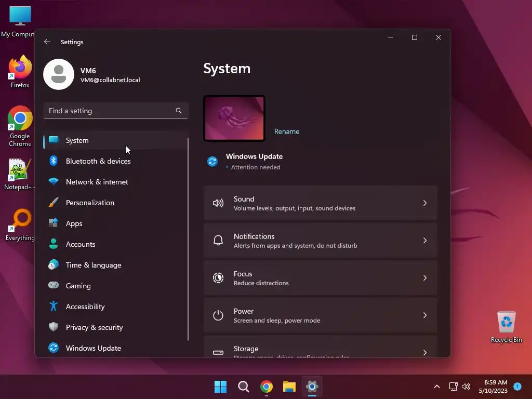Click the System page heading
Viewport: 532px width, 399px height.
pos(227,69)
